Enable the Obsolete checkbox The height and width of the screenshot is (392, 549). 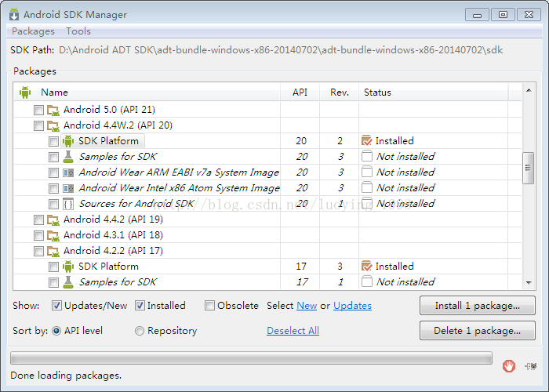209,306
